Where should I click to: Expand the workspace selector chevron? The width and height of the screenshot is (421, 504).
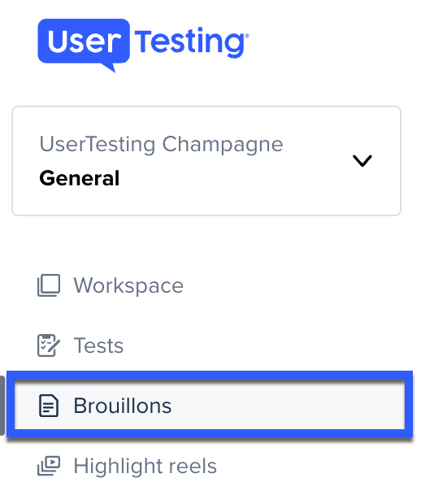click(x=362, y=161)
